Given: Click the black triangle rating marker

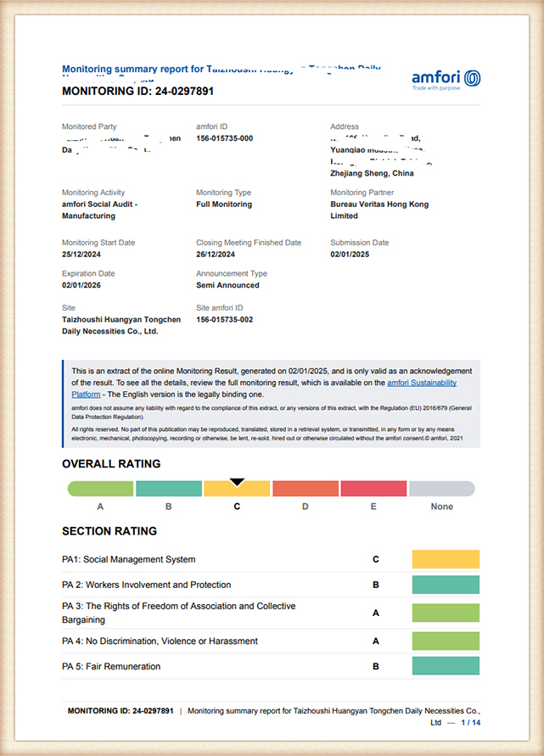Looking at the screenshot, I should 238,482.
